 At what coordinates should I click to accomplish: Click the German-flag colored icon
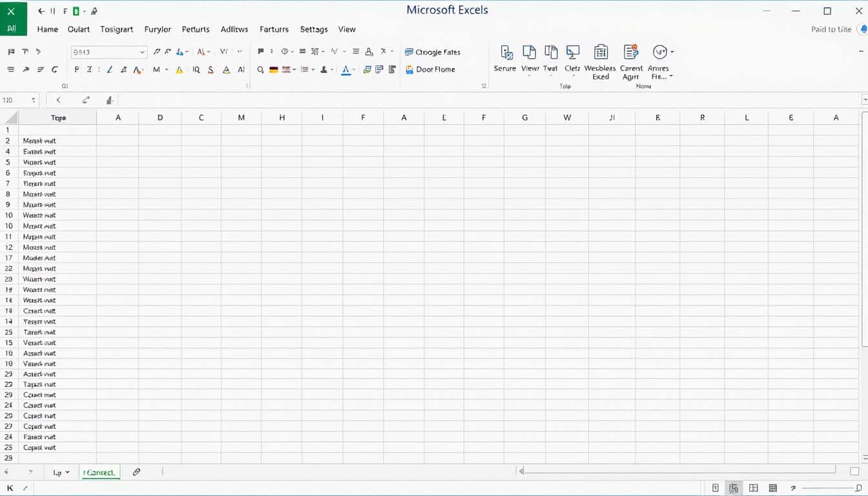pos(273,70)
